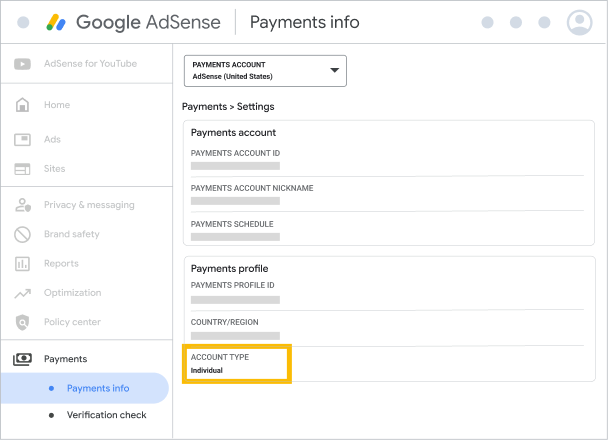Click the PAYMENTS SCHEDULE label
Image resolution: width=608 pixels, height=440 pixels.
point(232,224)
